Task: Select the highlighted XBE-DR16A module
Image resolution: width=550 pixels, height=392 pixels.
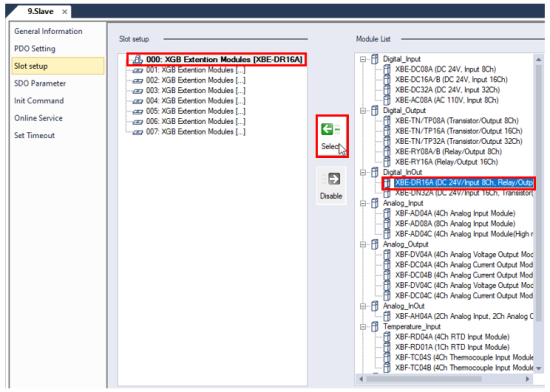Action: click(x=464, y=183)
